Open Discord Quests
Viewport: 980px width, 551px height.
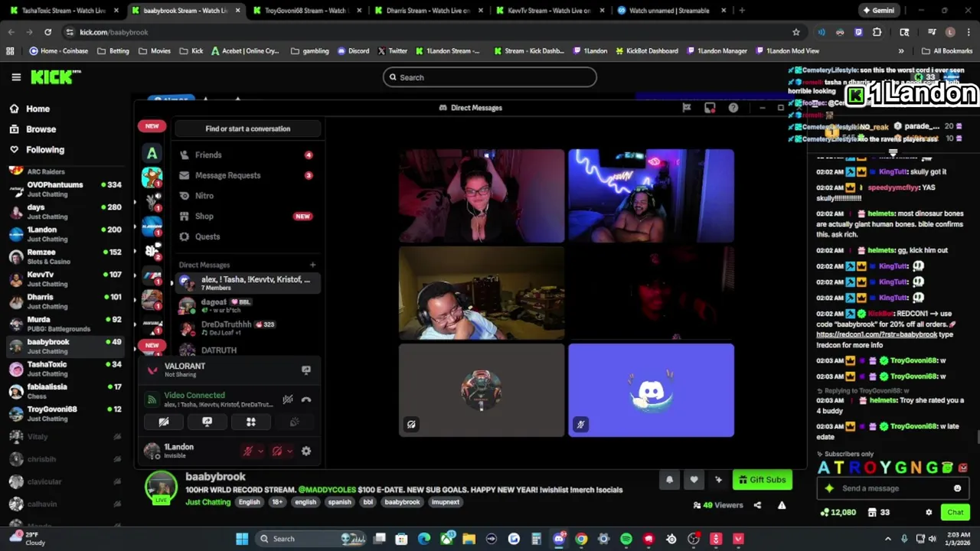tap(247, 237)
